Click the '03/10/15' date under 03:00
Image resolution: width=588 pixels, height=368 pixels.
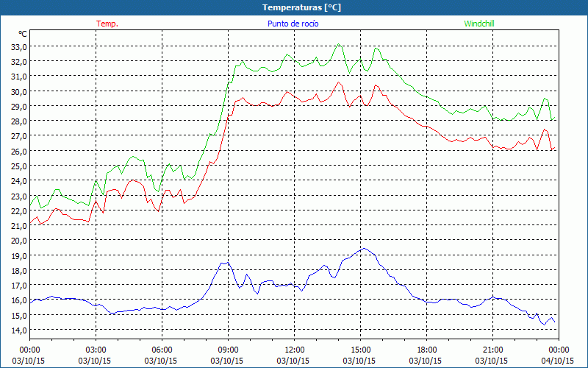pos(95,361)
